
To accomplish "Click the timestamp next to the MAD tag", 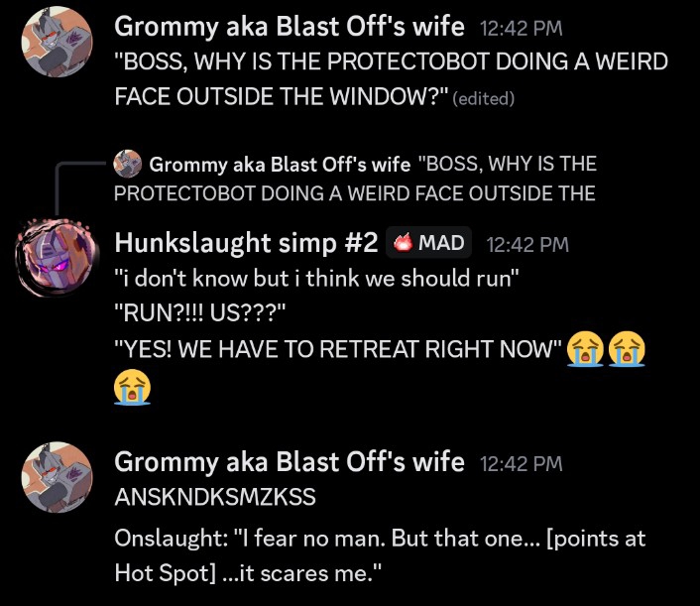I will click(527, 245).
